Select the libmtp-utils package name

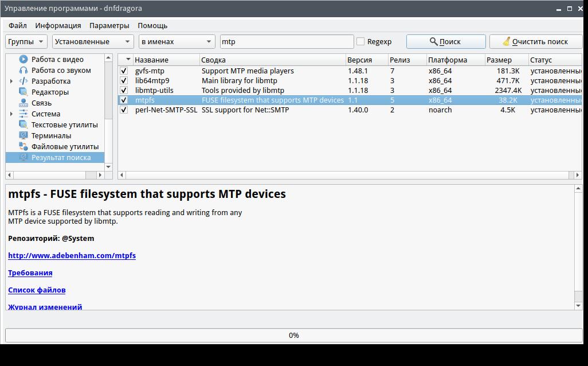[154, 90]
